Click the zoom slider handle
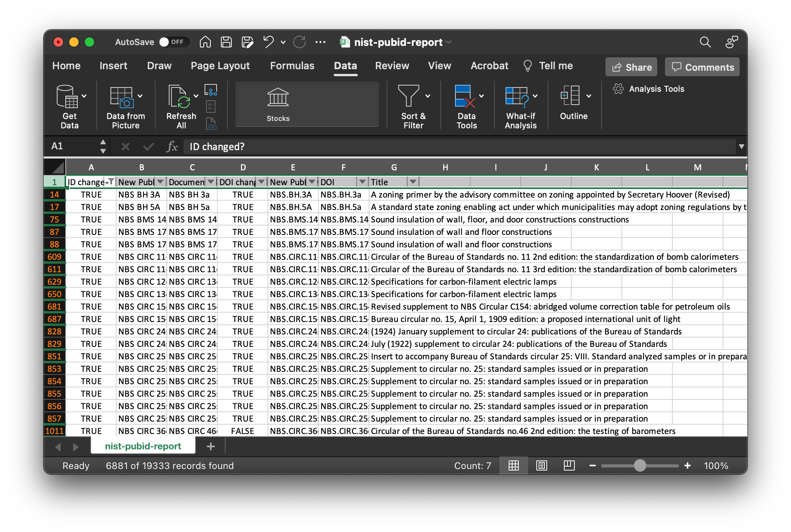This screenshot has height=532, width=791. tap(640, 465)
